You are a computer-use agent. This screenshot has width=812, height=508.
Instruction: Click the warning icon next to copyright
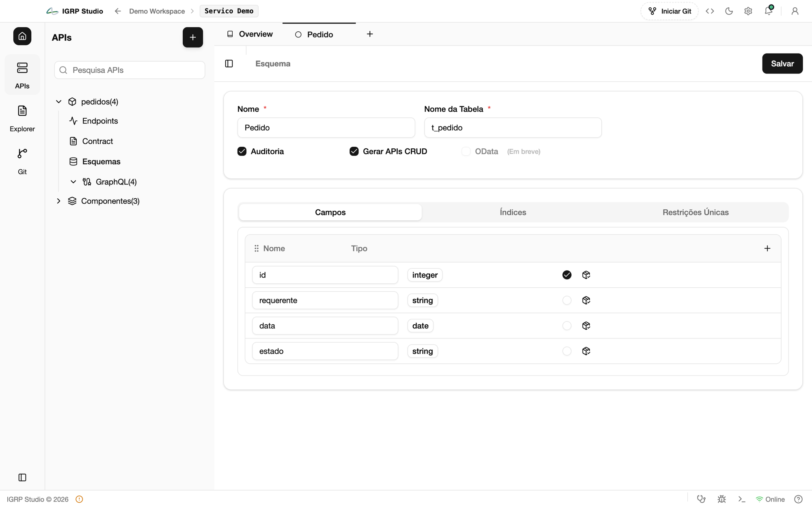click(79, 499)
